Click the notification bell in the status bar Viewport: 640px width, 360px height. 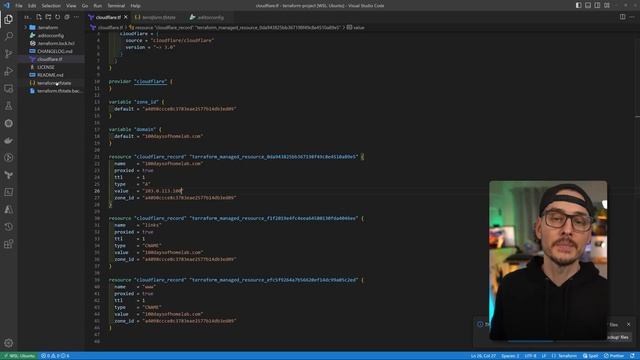tap(632, 356)
